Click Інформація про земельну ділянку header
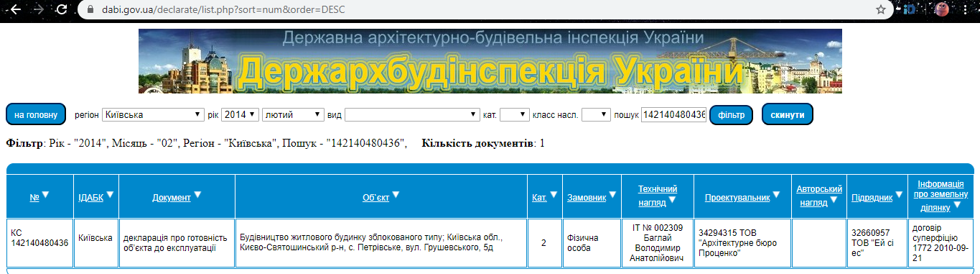Image resolution: width=980 pixels, height=274 pixels. point(941,195)
